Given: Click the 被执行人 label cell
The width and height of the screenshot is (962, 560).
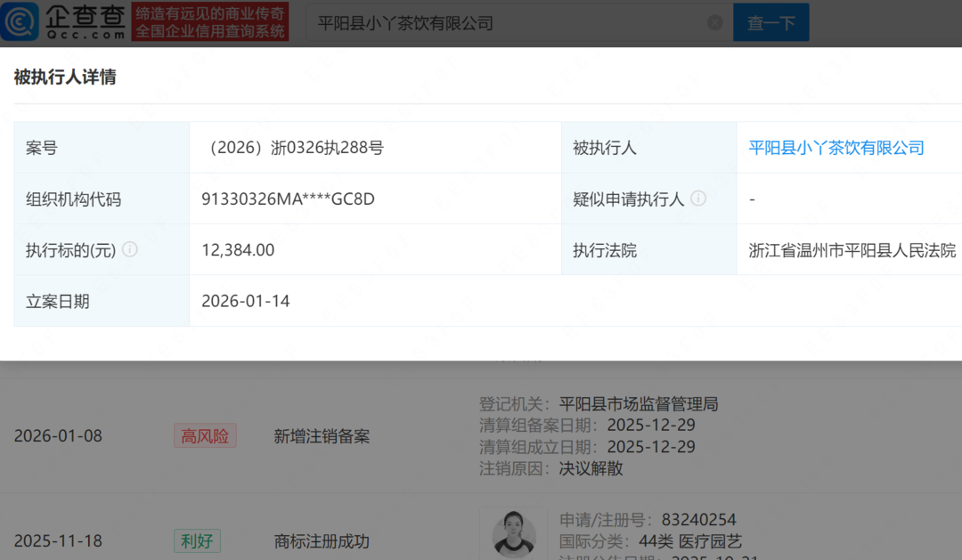Looking at the screenshot, I should 649,148.
